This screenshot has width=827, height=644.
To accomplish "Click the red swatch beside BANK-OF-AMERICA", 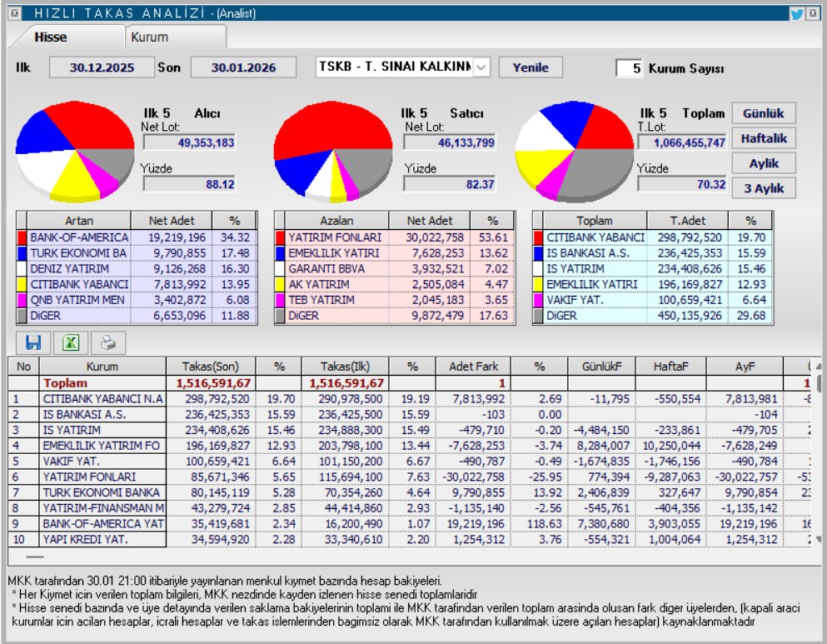I will pos(22,237).
